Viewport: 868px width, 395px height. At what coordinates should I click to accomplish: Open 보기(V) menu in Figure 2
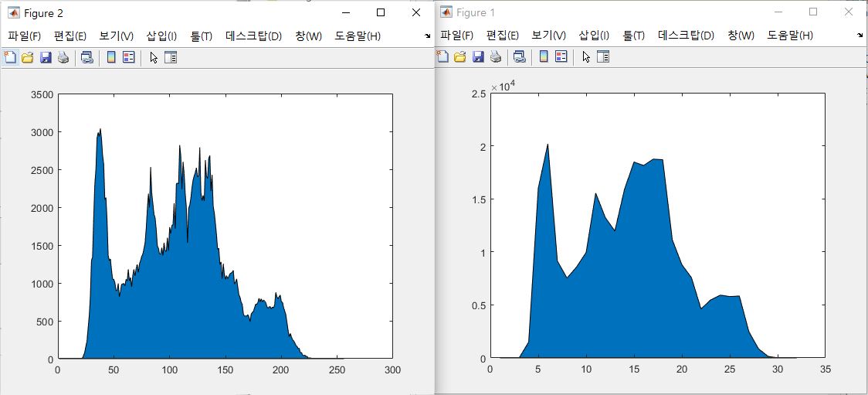117,36
